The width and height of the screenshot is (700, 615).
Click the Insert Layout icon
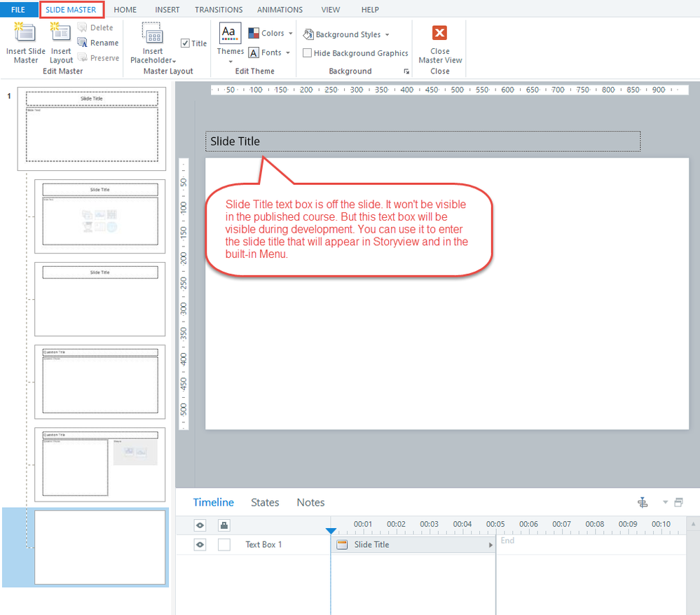[x=60, y=33]
